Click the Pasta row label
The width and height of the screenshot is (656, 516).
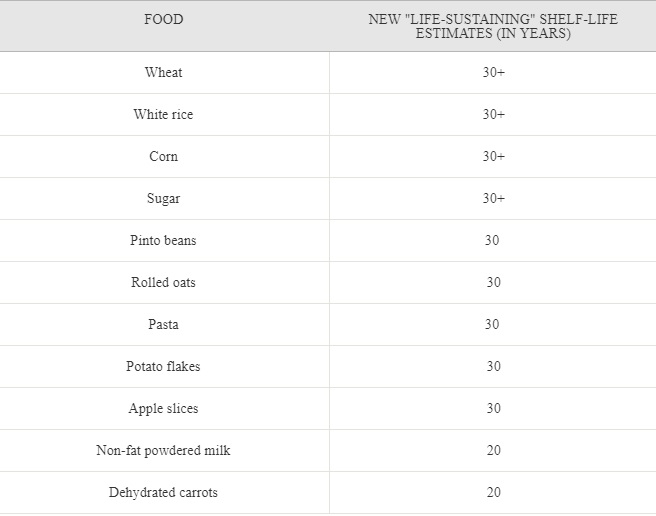(164, 324)
